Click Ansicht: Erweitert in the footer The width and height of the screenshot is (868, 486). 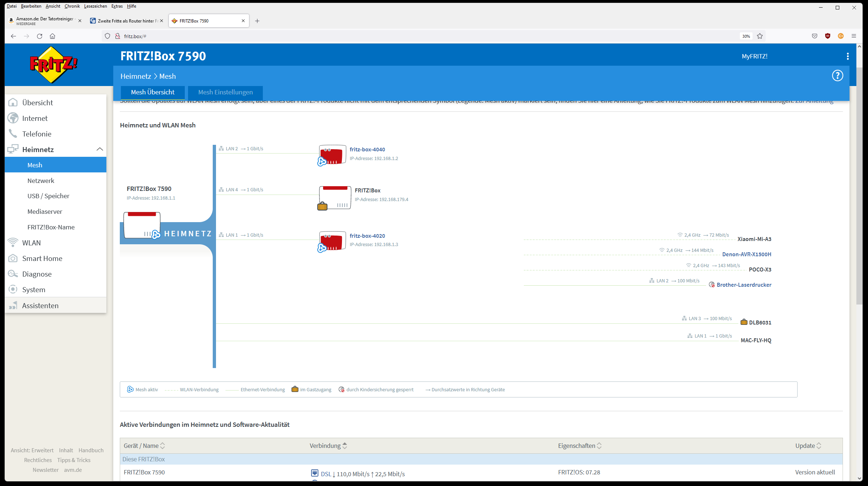coord(32,450)
